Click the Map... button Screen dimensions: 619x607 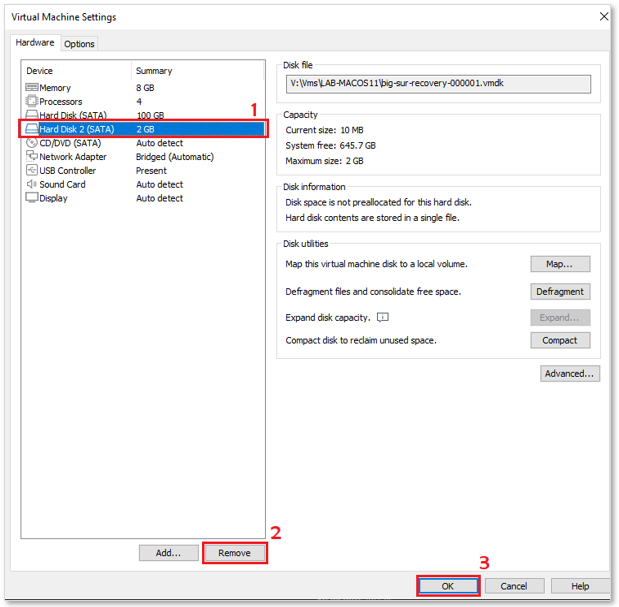[x=560, y=264]
